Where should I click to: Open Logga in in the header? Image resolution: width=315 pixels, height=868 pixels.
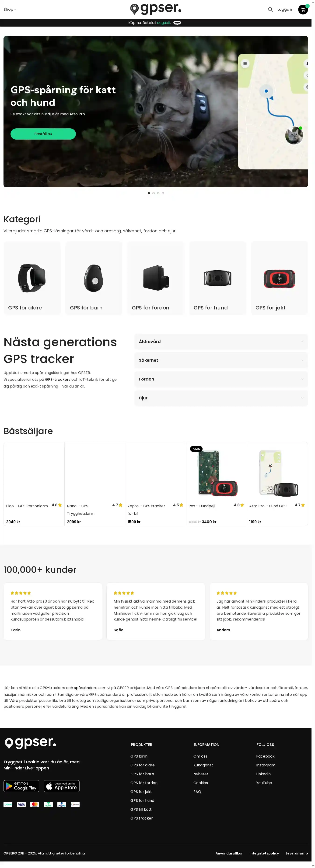click(x=285, y=9)
